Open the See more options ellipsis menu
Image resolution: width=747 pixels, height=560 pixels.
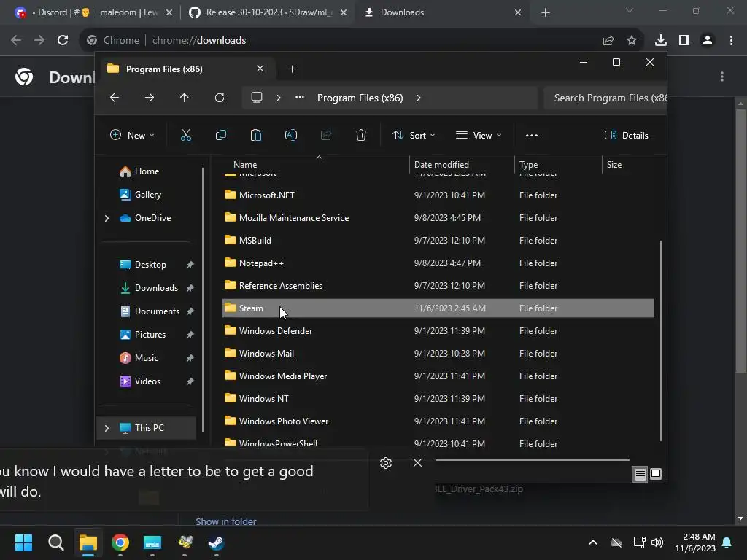click(531, 135)
